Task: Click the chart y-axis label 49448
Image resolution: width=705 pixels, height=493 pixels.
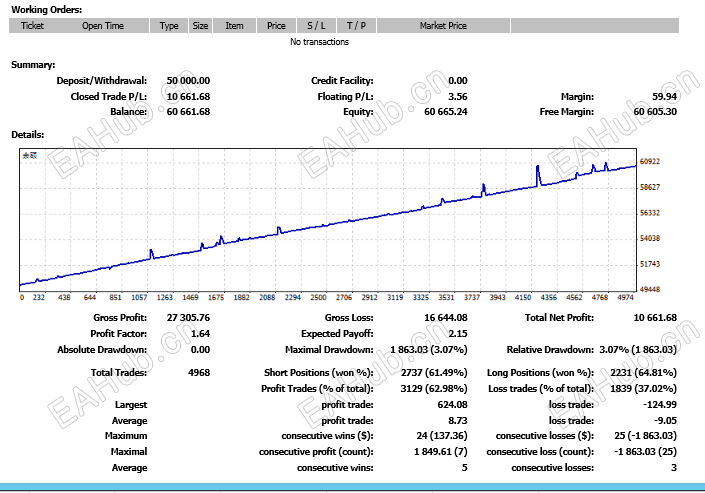Action: click(x=650, y=289)
